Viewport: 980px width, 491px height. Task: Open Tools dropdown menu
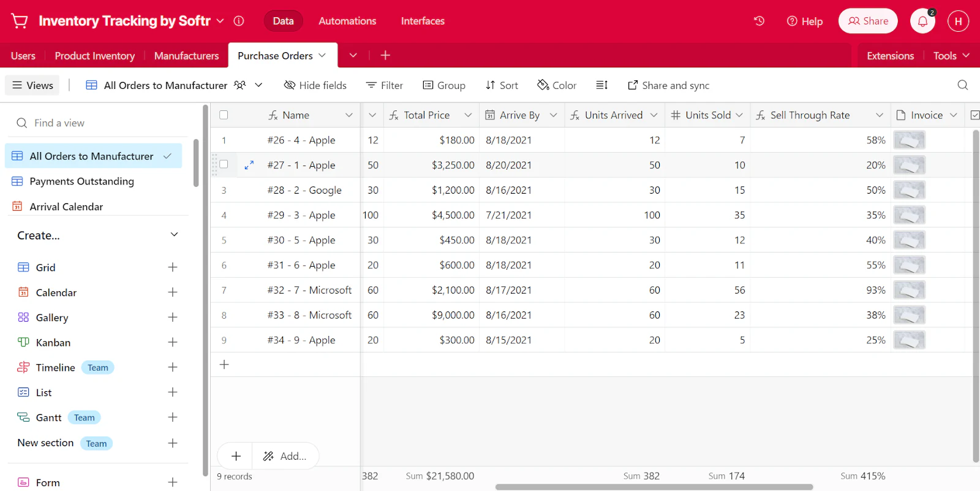coord(951,56)
